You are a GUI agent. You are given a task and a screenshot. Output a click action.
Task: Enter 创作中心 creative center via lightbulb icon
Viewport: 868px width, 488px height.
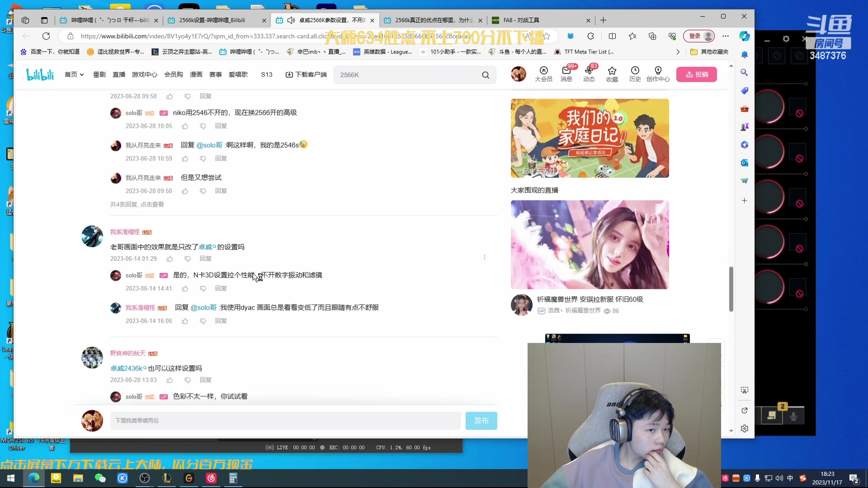coord(659,74)
